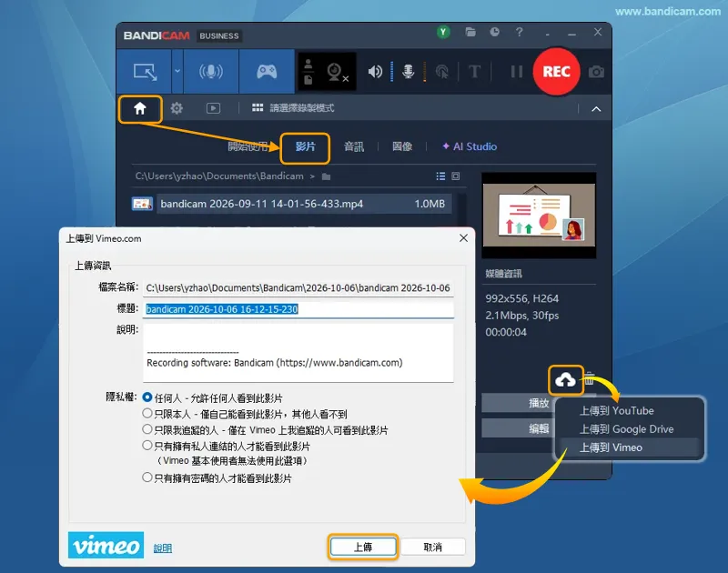Capture a screenshot with the camera icon
This screenshot has width=728, height=573.
click(x=596, y=72)
